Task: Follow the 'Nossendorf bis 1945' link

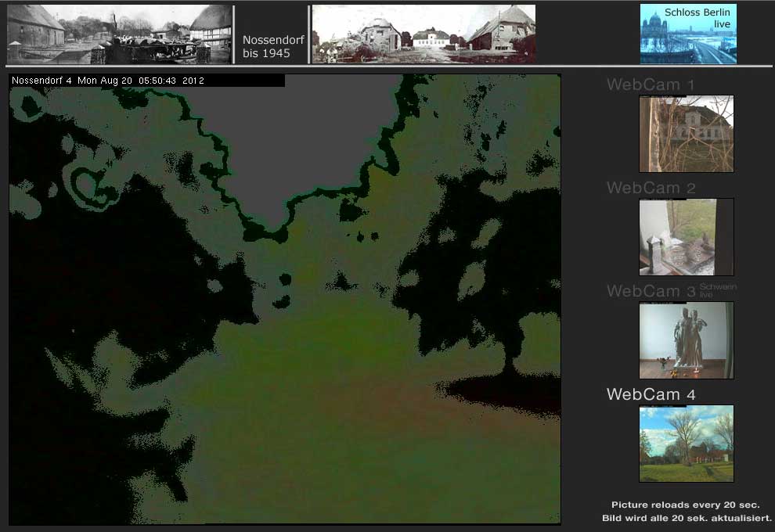Action: tap(272, 47)
